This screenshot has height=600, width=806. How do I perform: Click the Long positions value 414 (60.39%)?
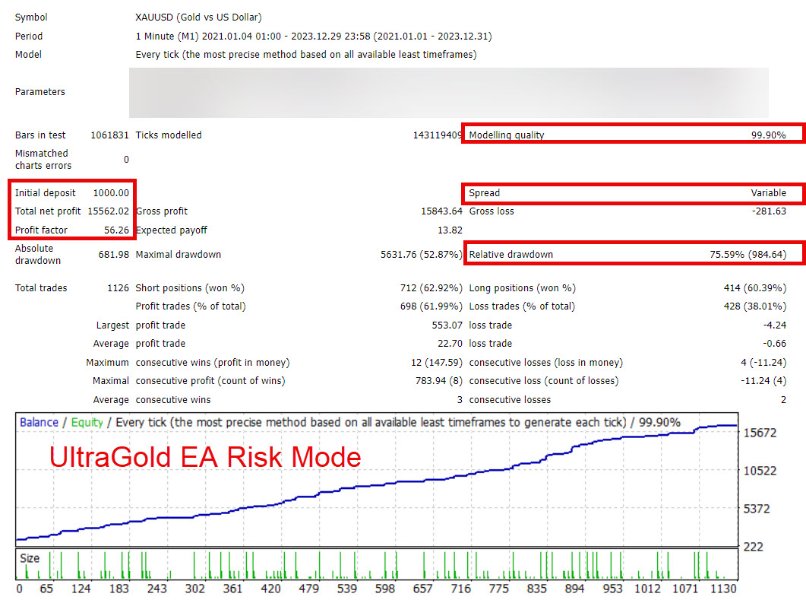point(755,288)
